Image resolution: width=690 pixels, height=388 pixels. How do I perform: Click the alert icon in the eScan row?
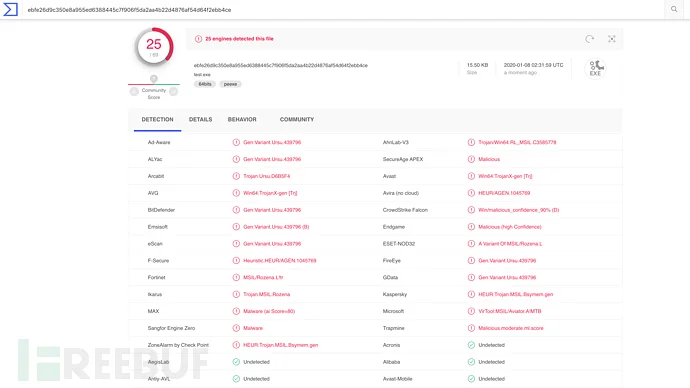(x=236, y=244)
